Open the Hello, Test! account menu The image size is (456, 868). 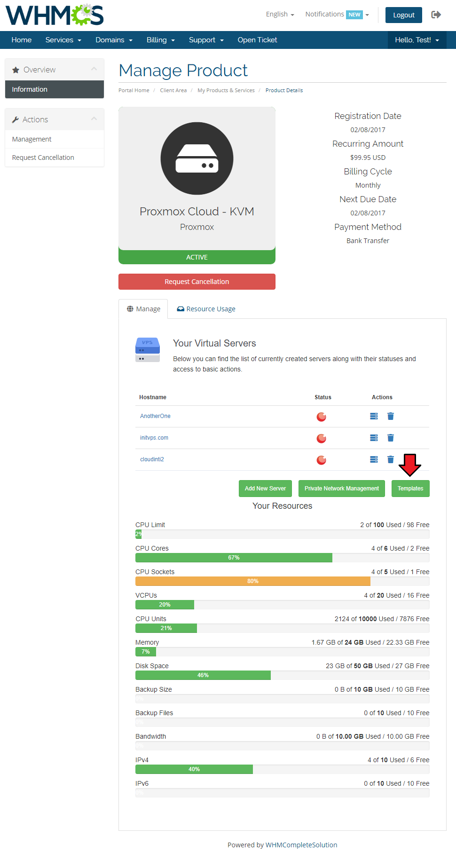tap(417, 40)
